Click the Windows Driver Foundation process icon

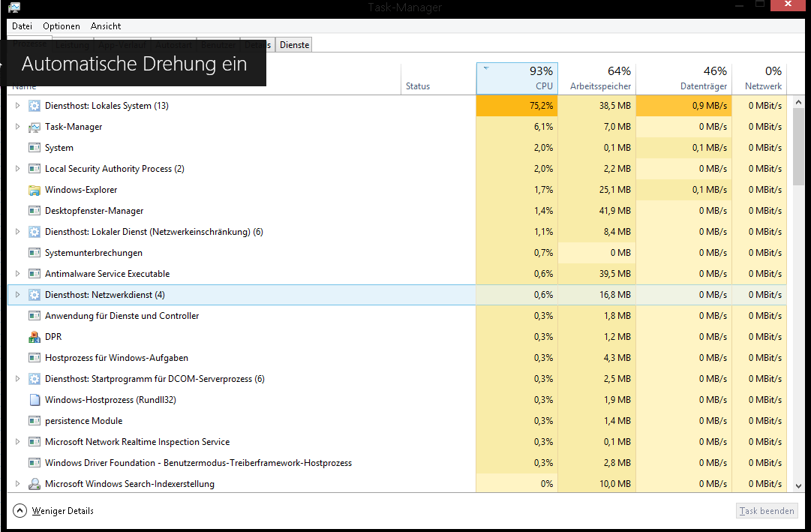[35, 463]
